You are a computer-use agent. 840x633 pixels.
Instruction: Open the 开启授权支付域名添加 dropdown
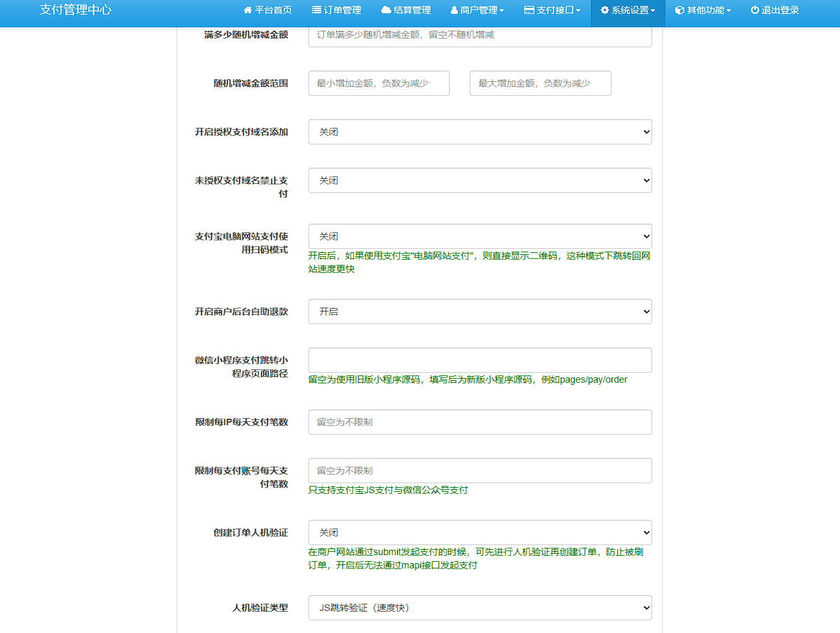pos(479,132)
